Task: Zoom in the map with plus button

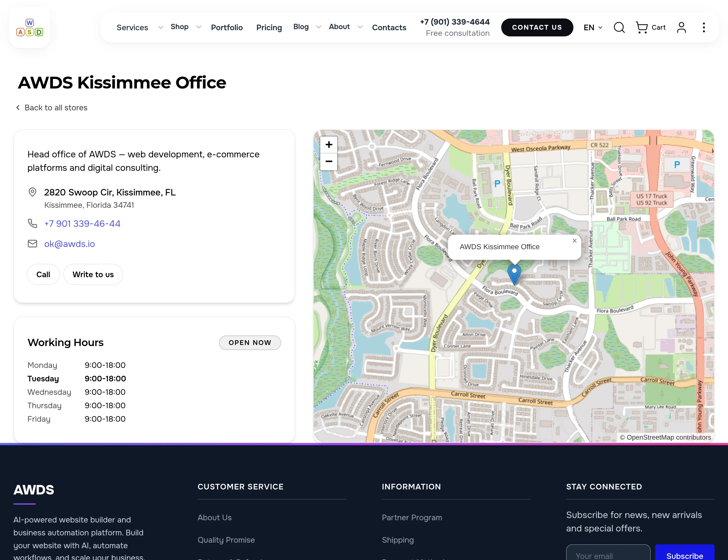Action: pyautogui.click(x=329, y=145)
